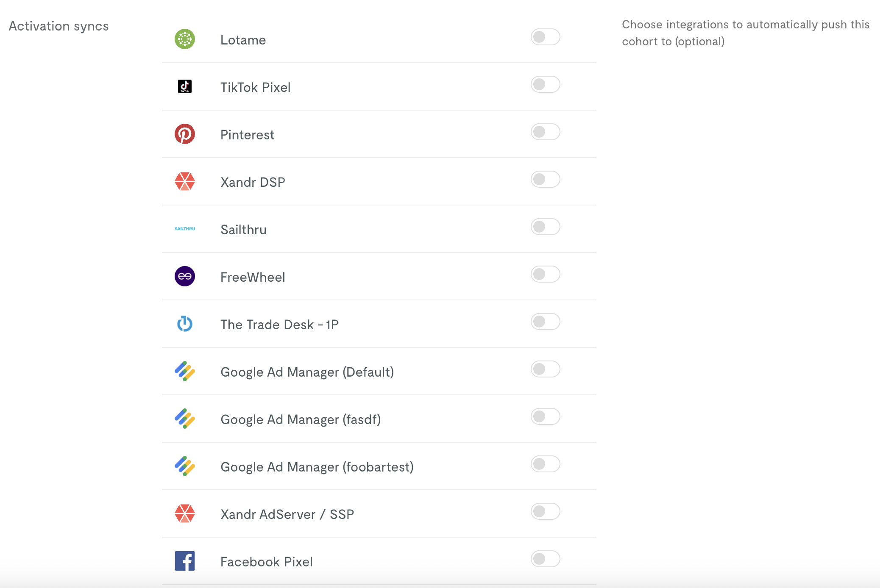The image size is (880, 588).
Task: Click the Lotame integration icon
Action: [185, 39]
